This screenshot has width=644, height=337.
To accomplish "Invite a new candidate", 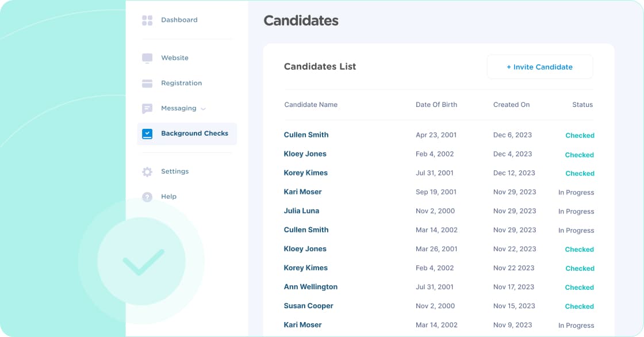I will pos(540,67).
